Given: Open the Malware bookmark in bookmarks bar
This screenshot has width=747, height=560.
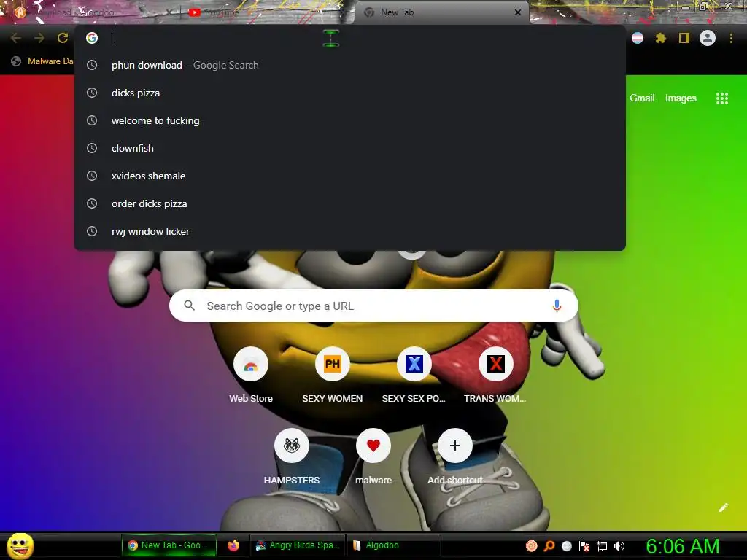Looking at the screenshot, I should (43, 61).
